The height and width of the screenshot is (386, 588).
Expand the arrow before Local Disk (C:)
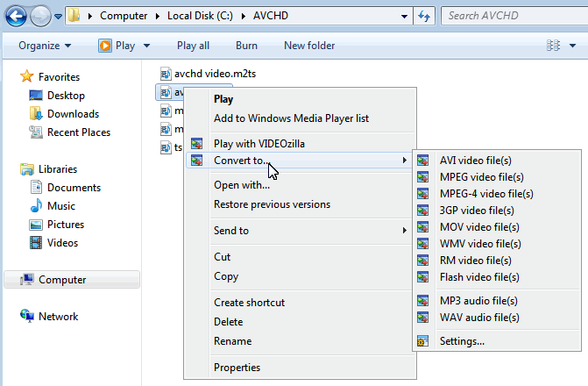[x=158, y=16]
